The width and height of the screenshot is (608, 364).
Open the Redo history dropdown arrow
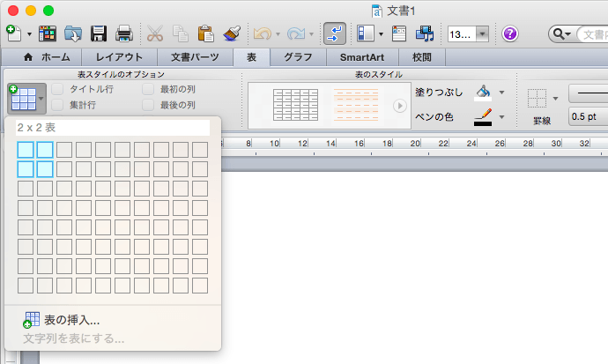(311, 34)
